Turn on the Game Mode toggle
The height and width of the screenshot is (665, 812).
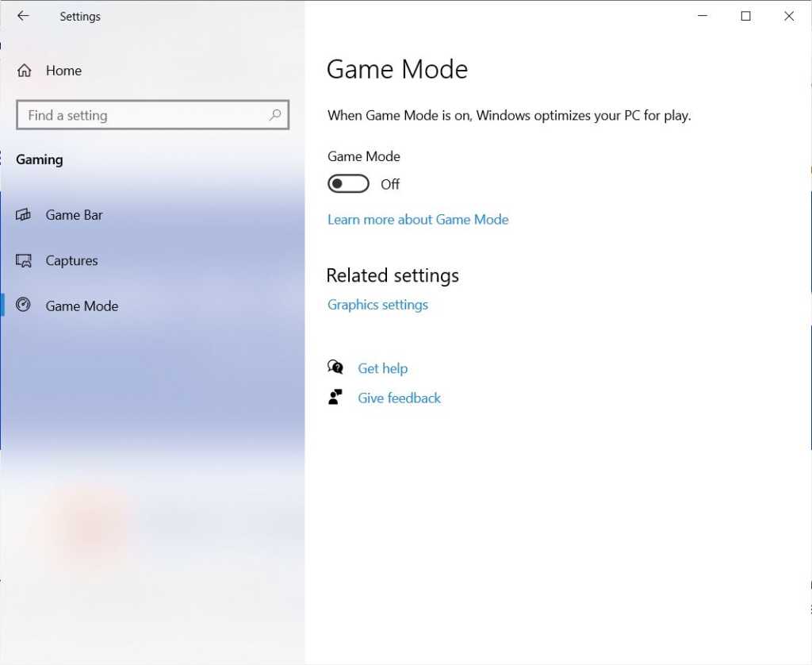pos(348,183)
